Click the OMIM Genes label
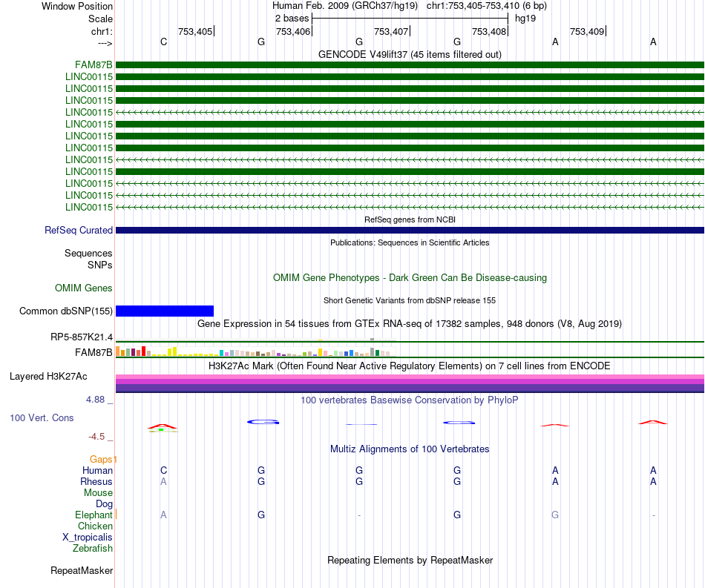705x588 pixels. (x=83, y=288)
